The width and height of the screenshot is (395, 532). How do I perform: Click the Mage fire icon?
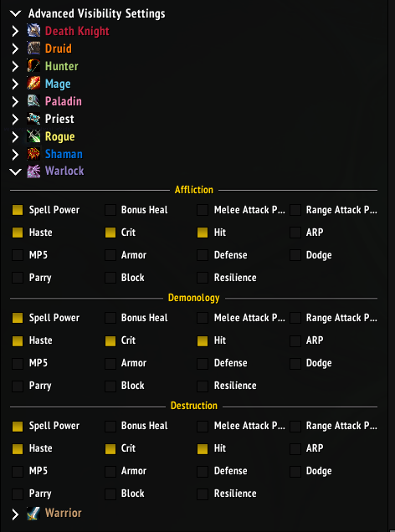[x=33, y=84]
